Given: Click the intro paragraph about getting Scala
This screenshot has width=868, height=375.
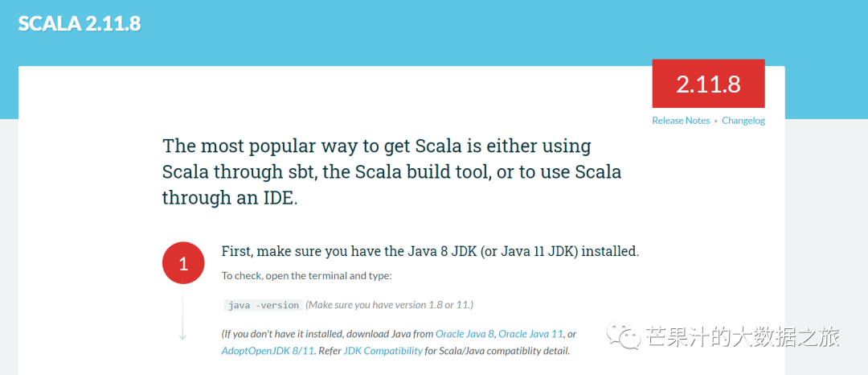Looking at the screenshot, I should (x=391, y=172).
